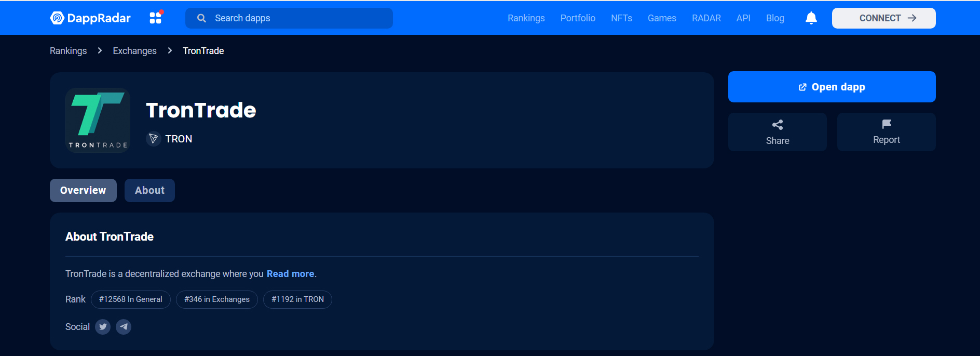
Task: Open the DappRadar home logo
Action: (x=90, y=18)
